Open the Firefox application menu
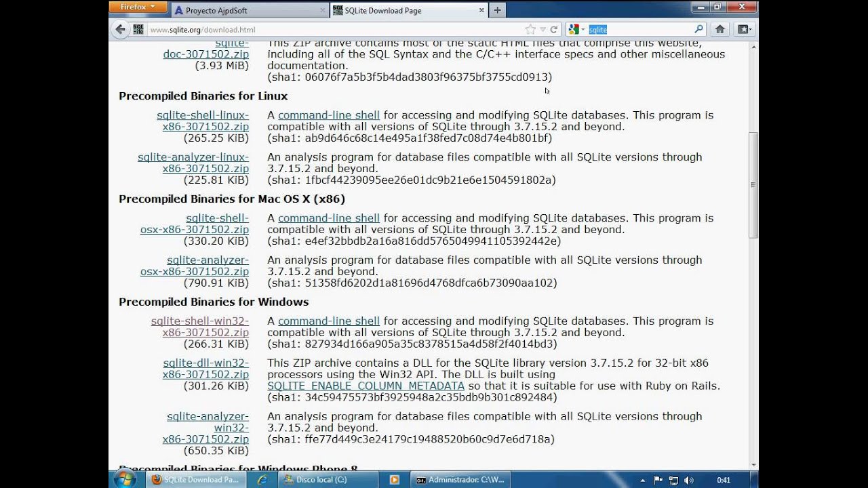The image size is (868, 488). pyautogui.click(x=138, y=7)
